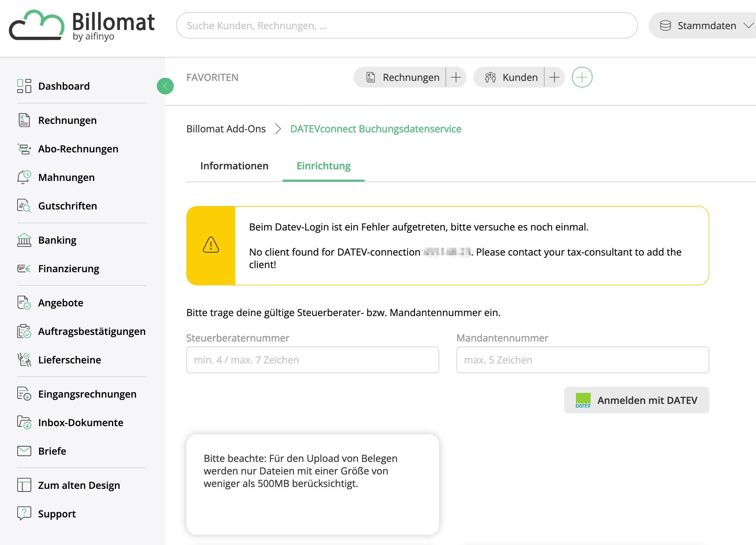The width and height of the screenshot is (756, 545).
Task: Click the 'Bitte beachte' upload note text
Action: point(300,471)
